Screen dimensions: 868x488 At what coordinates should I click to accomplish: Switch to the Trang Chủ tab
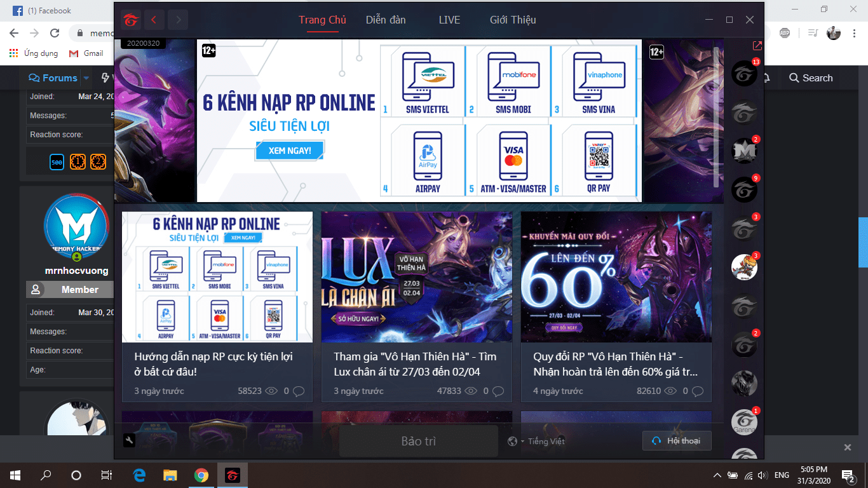[x=322, y=20]
